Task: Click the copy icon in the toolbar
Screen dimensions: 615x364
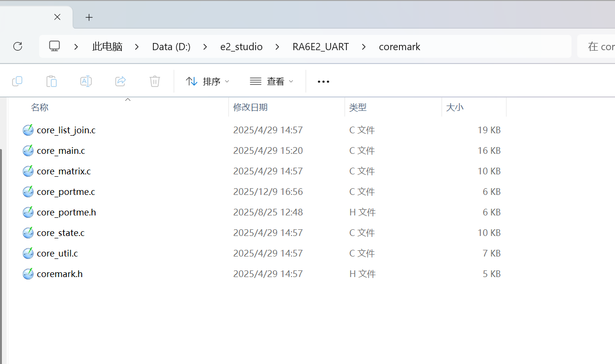Action: [17, 81]
